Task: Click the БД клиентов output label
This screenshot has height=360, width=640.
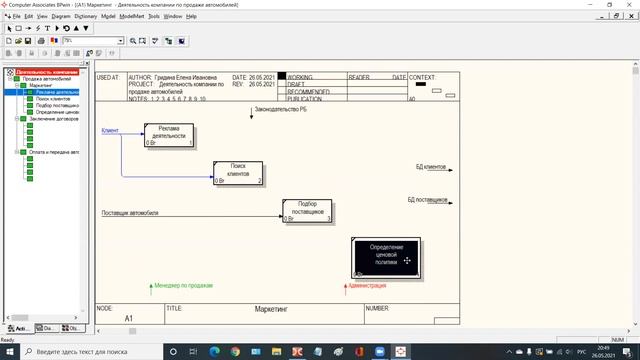Action: (431, 167)
